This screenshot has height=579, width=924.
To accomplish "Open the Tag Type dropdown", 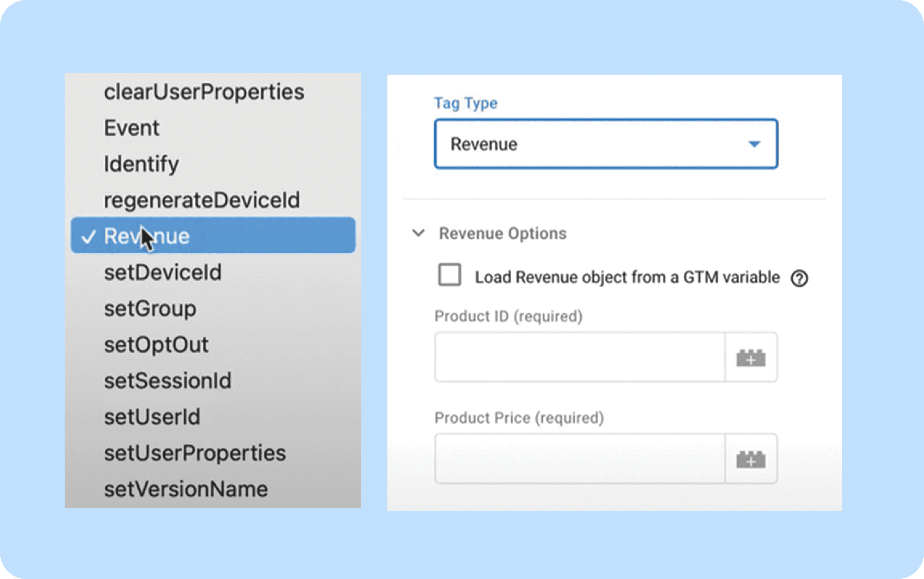I will tap(606, 144).
